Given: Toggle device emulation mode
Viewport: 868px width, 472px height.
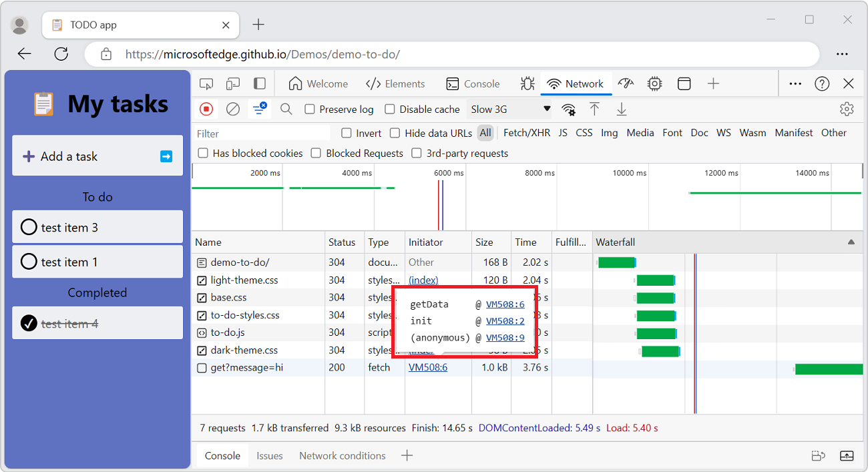Looking at the screenshot, I should coord(233,83).
